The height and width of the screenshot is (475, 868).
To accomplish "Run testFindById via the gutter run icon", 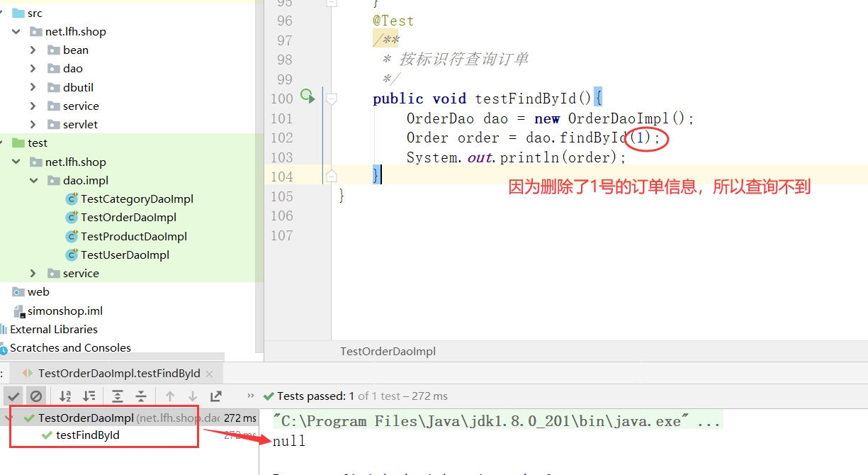I will [308, 96].
